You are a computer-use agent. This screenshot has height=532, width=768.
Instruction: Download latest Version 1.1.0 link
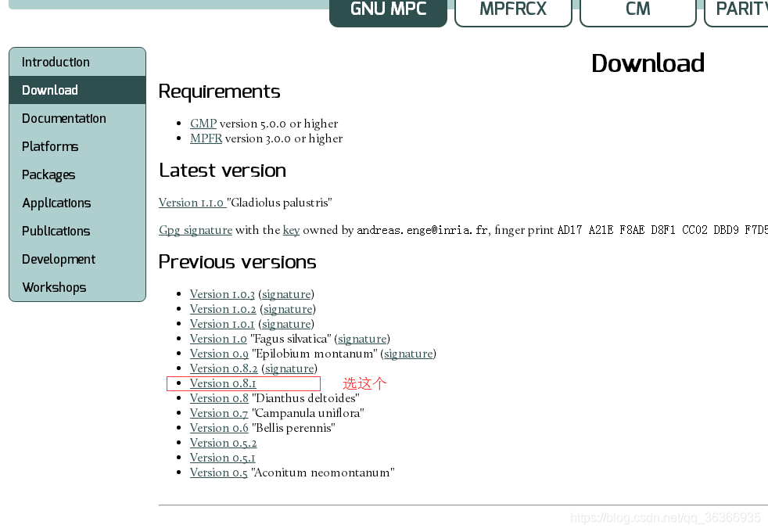pyautogui.click(x=192, y=203)
